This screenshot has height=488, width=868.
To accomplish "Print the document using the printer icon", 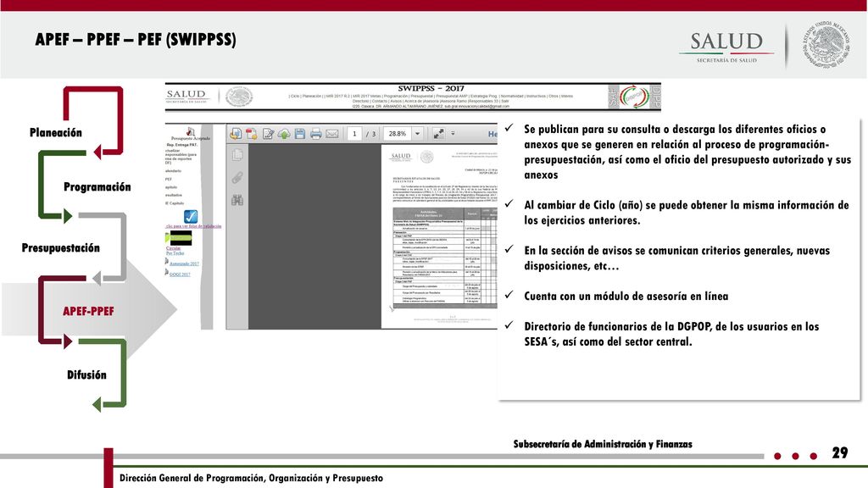I will click(316, 133).
